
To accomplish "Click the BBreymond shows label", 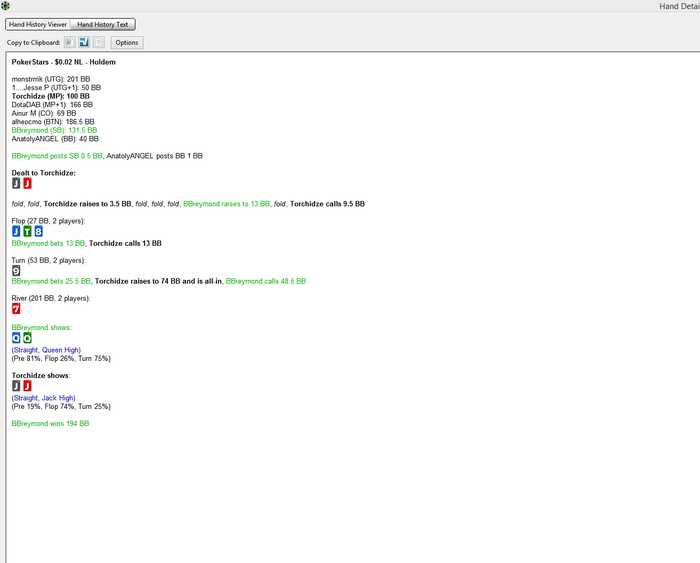I will click(42, 327).
